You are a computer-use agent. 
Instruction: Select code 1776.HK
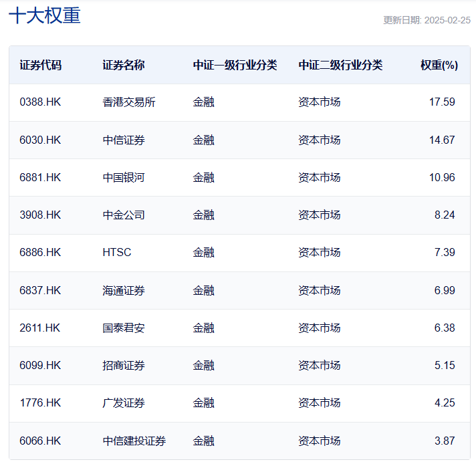tap(40, 403)
